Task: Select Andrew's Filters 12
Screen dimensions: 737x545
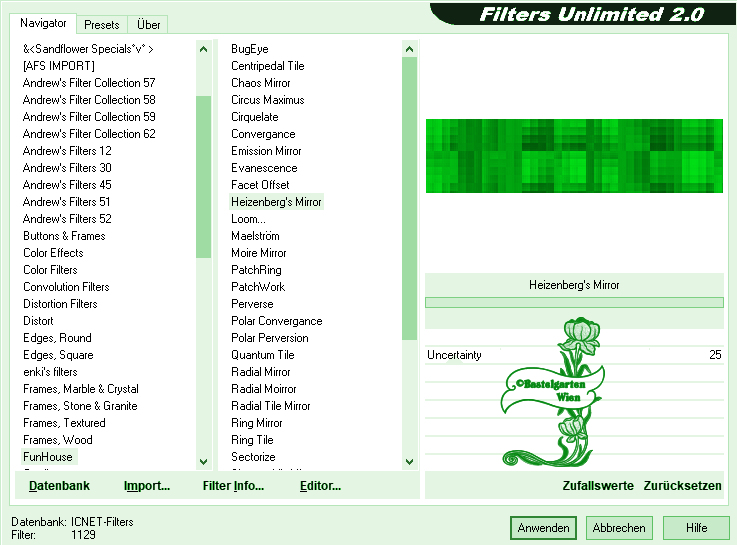Action: click(x=67, y=151)
